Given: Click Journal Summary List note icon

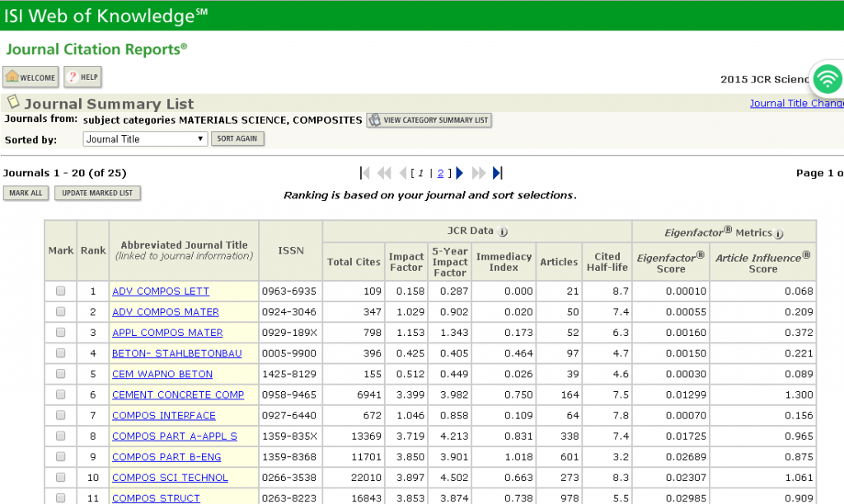Looking at the screenshot, I should (x=13, y=101).
